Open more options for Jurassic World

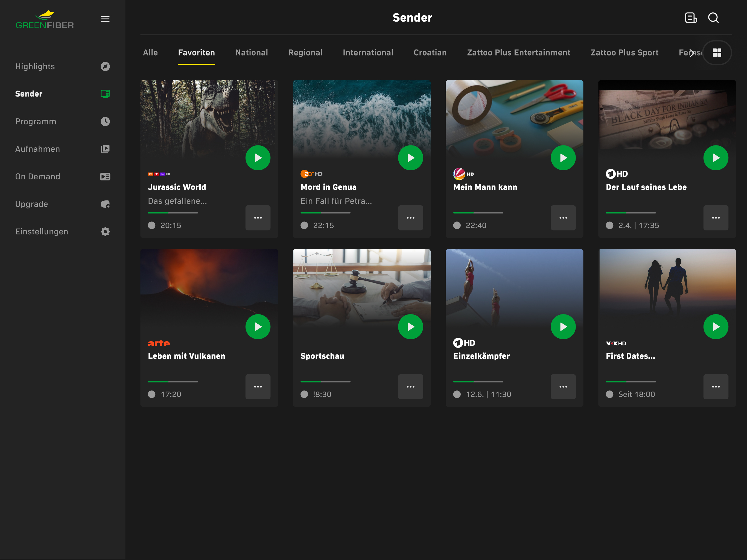tap(258, 218)
